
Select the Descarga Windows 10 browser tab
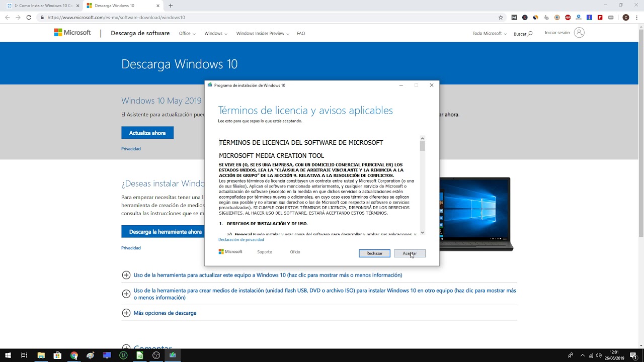[x=123, y=6]
